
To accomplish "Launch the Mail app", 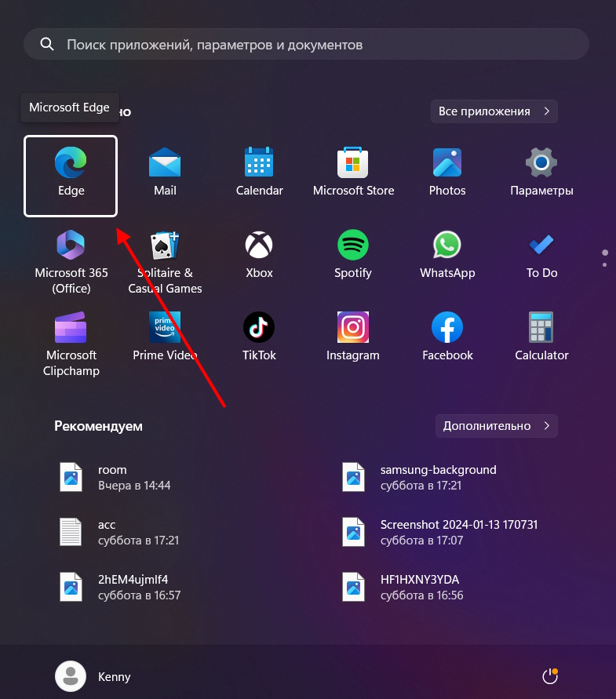I will tap(165, 172).
